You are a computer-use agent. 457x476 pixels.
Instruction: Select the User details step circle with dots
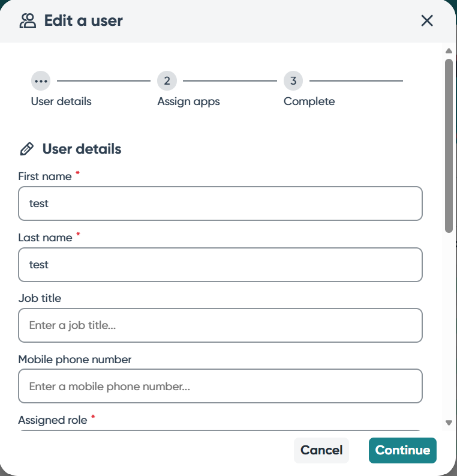point(41,80)
